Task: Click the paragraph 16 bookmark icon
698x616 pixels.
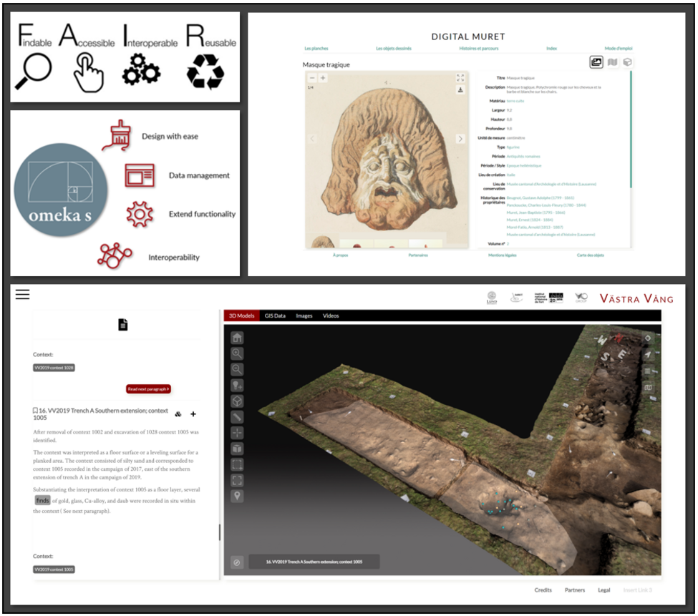Action: coord(35,411)
